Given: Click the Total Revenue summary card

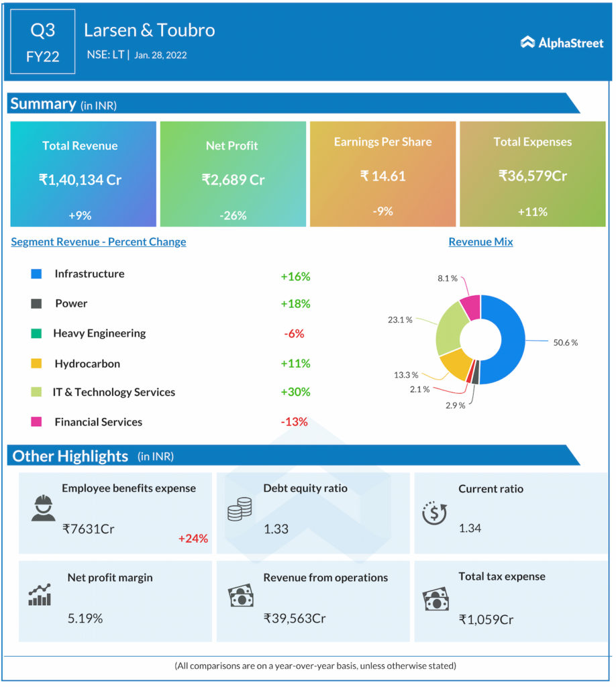Looking at the screenshot, I should (83, 174).
